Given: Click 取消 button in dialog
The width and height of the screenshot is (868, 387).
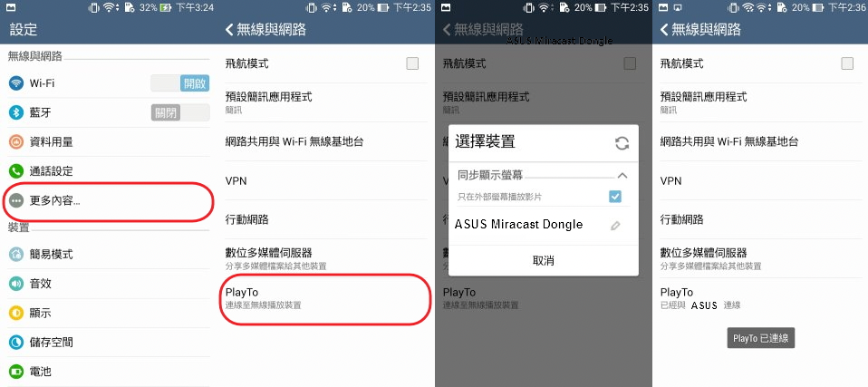Looking at the screenshot, I should [x=543, y=261].
